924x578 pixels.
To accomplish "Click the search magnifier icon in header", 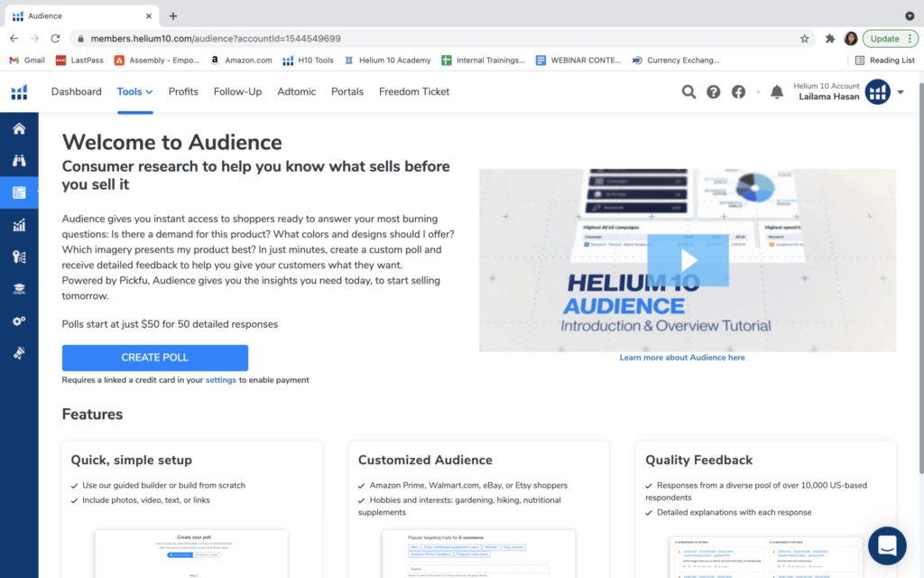I will (688, 92).
